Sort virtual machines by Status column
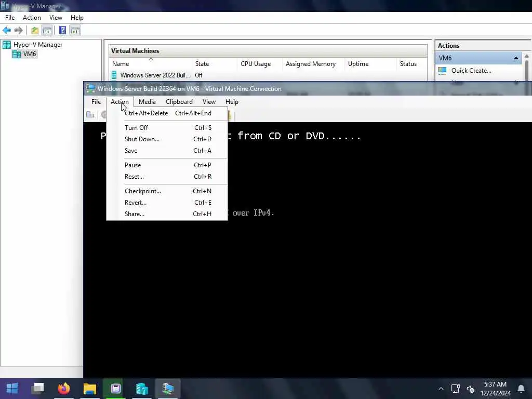 click(411, 64)
